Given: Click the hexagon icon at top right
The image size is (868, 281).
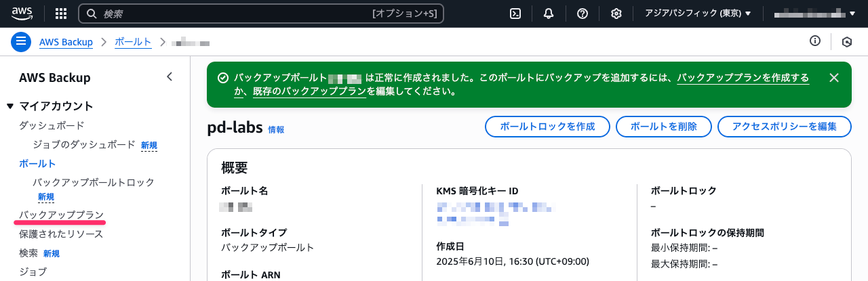Looking at the screenshot, I should coord(847,42).
